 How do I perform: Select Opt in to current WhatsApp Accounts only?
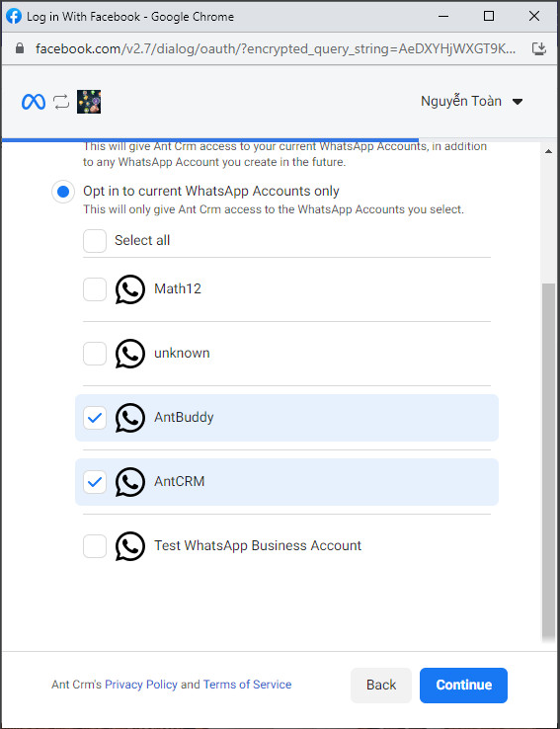click(63, 192)
